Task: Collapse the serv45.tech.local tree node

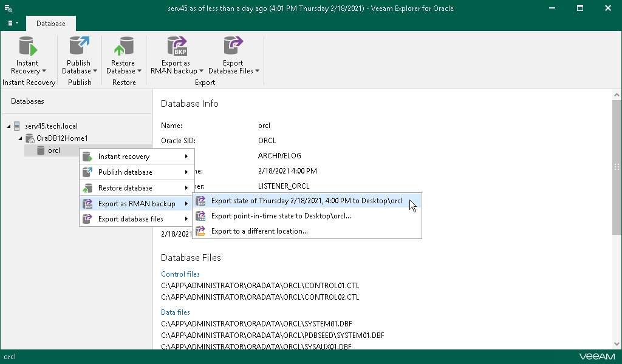Action: (x=9, y=126)
